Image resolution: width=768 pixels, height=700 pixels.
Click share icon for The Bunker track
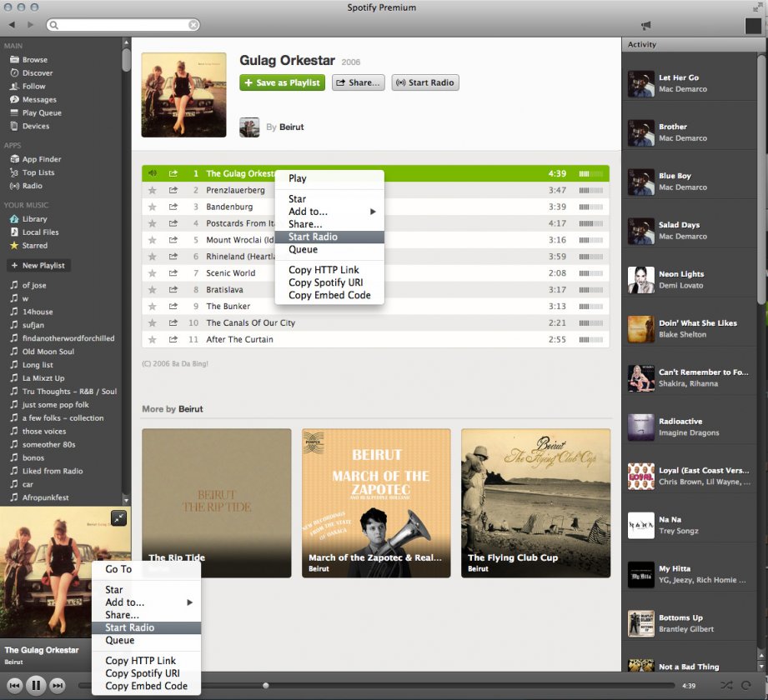point(173,306)
